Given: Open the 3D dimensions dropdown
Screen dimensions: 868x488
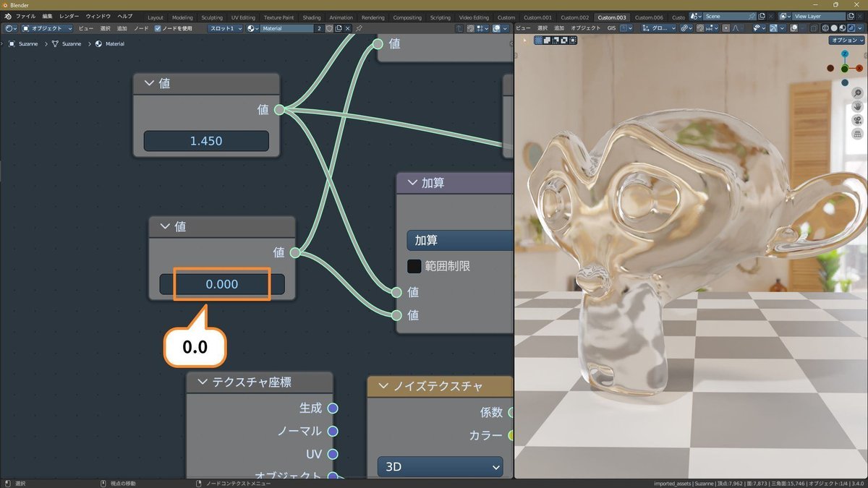Looking at the screenshot, I should pyautogui.click(x=441, y=467).
